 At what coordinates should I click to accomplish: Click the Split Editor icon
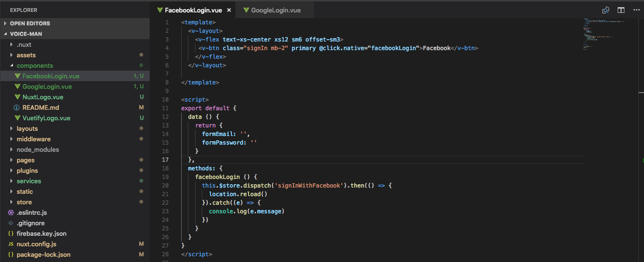[x=621, y=10]
